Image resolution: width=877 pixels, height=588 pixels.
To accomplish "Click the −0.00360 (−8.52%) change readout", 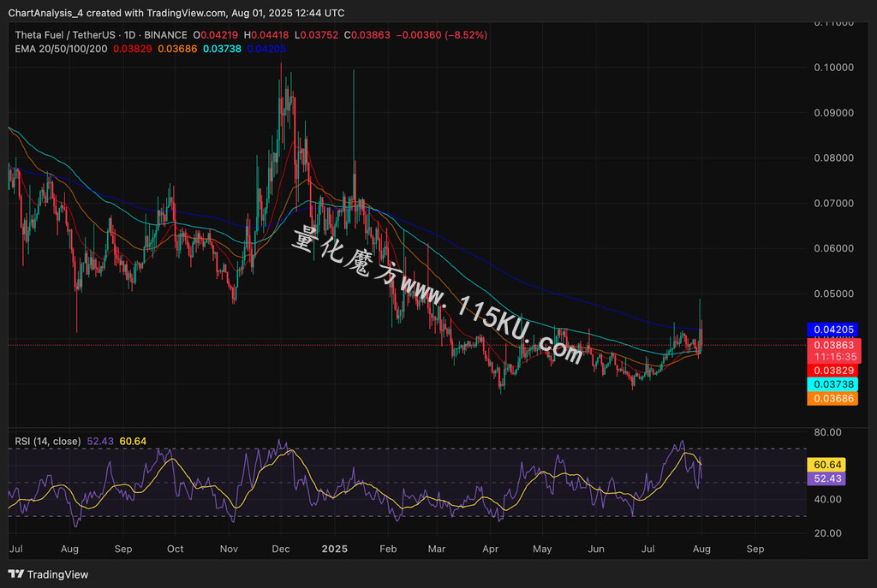I will (441, 34).
